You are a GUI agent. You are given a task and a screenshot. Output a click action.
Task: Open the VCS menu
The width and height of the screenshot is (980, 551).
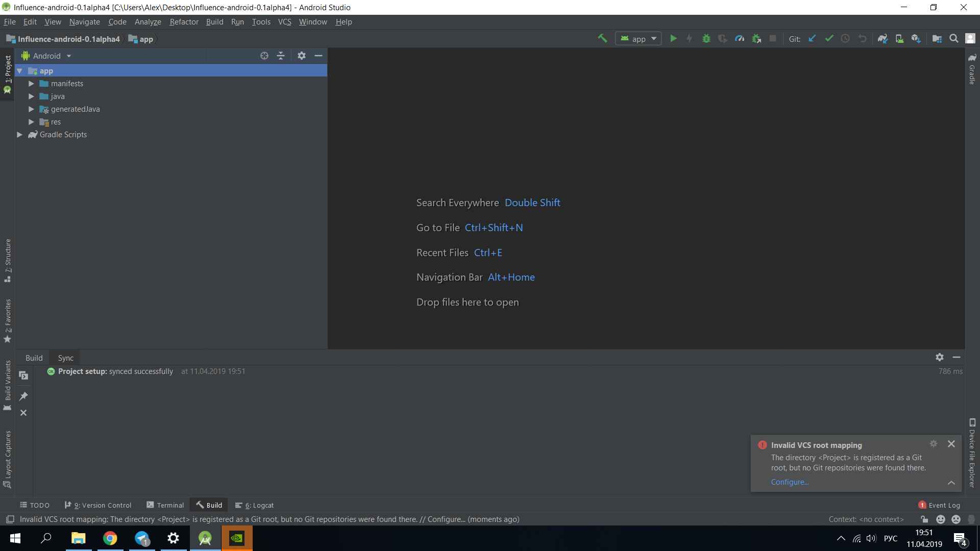(284, 22)
